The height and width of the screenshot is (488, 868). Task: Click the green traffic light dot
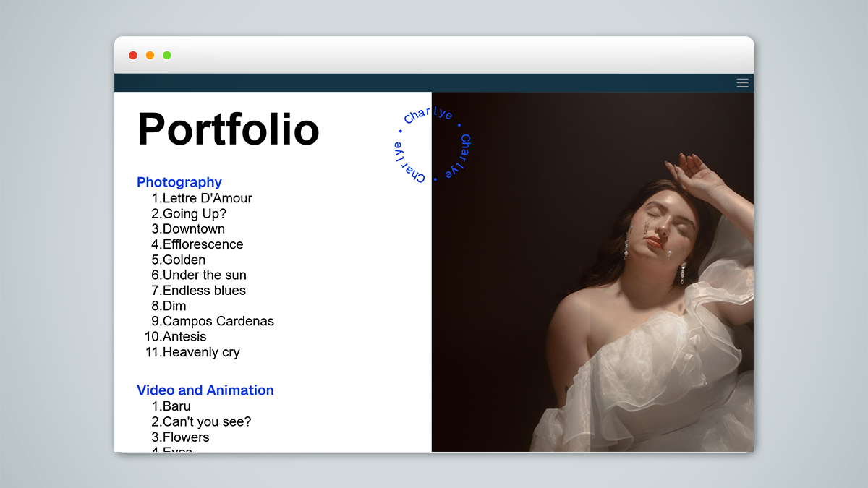166,54
